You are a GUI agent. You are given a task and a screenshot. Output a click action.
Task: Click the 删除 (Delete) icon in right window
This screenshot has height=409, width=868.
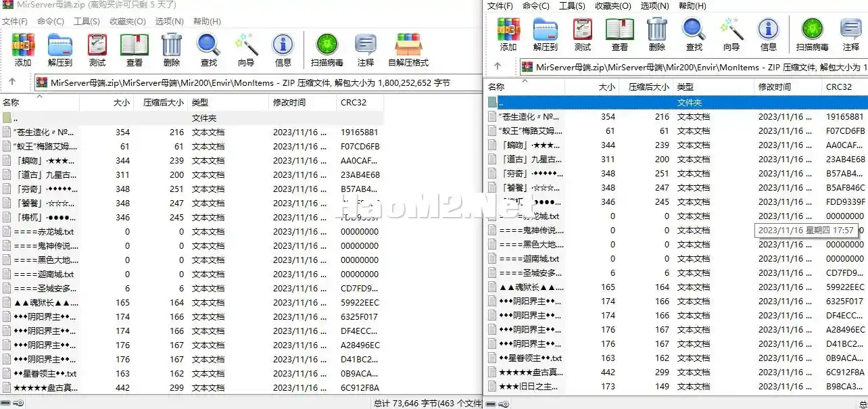point(657,34)
